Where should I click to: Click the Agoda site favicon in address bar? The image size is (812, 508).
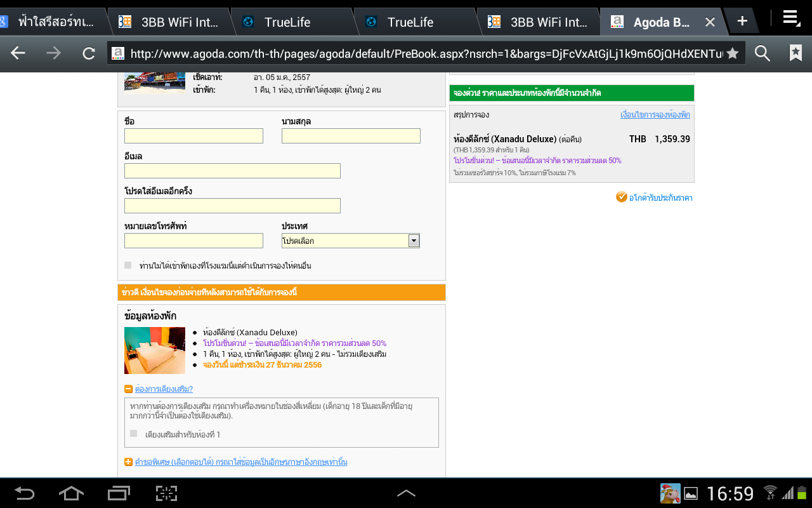(x=119, y=53)
